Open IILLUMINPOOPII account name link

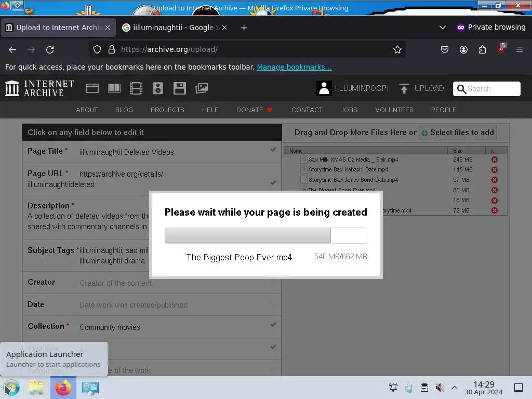363,88
